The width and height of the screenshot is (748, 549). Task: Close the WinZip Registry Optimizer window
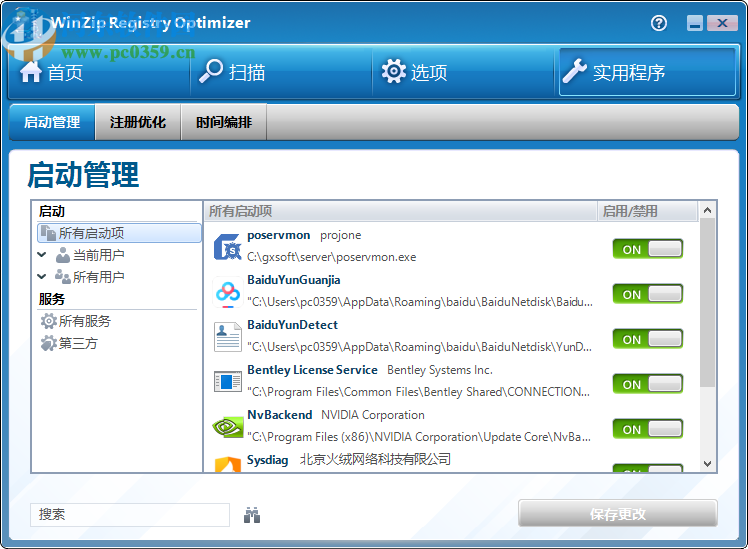click(722, 23)
